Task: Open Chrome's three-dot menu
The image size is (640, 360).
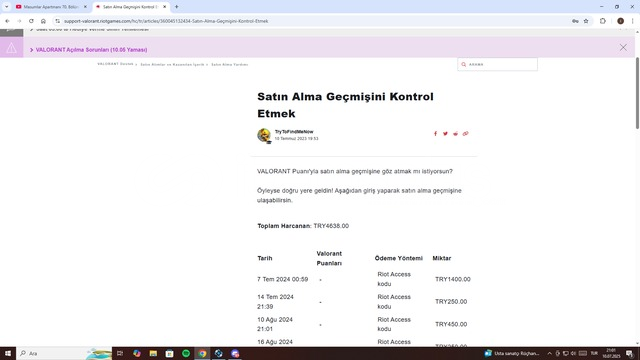Action: pyautogui.click(x=632, y=21)
